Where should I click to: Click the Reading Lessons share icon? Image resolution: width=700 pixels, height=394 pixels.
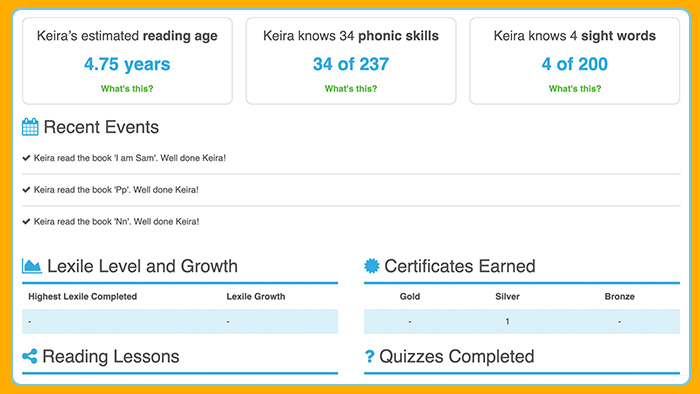coord(30,357)
